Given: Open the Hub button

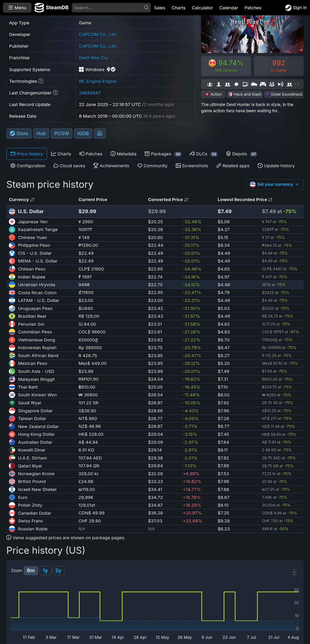Looking at the screenshot, I should click(41, 133).
